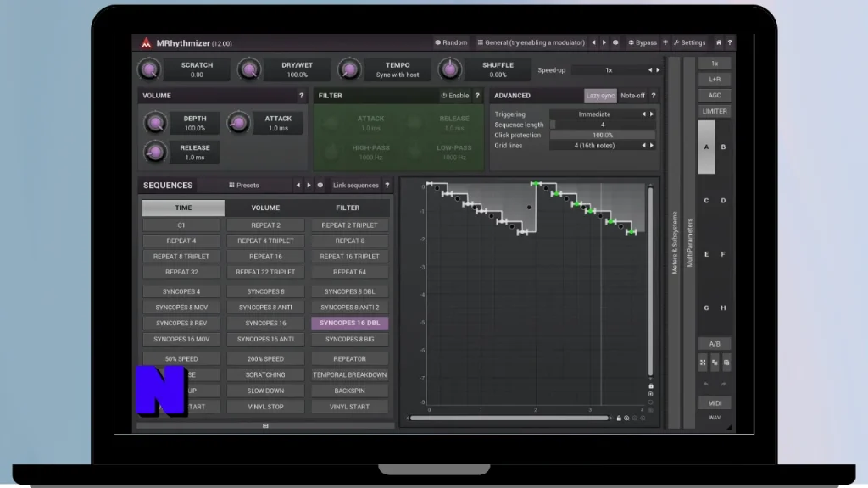
Task: Click the horizontal zoom lock icon
Action: (x=619, y=419)
